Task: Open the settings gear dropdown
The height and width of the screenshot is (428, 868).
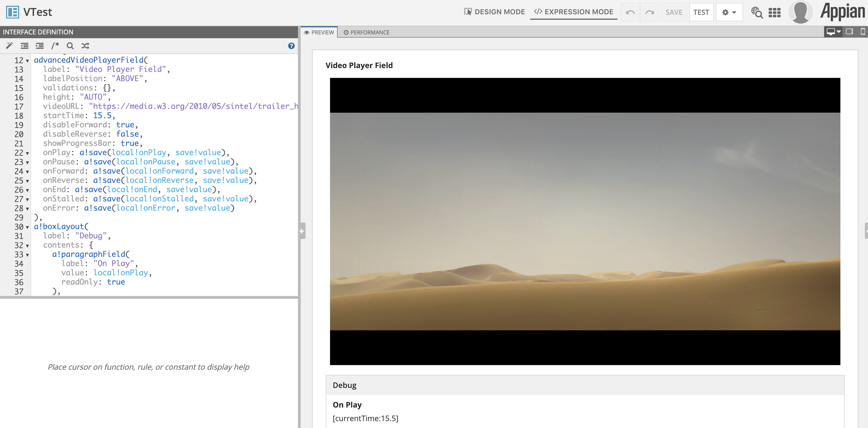Action: pyautogui.click(x=729, y=12)
